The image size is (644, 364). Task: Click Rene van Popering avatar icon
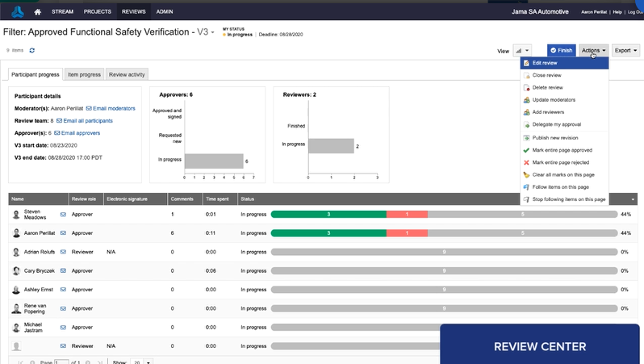(16, 308)
